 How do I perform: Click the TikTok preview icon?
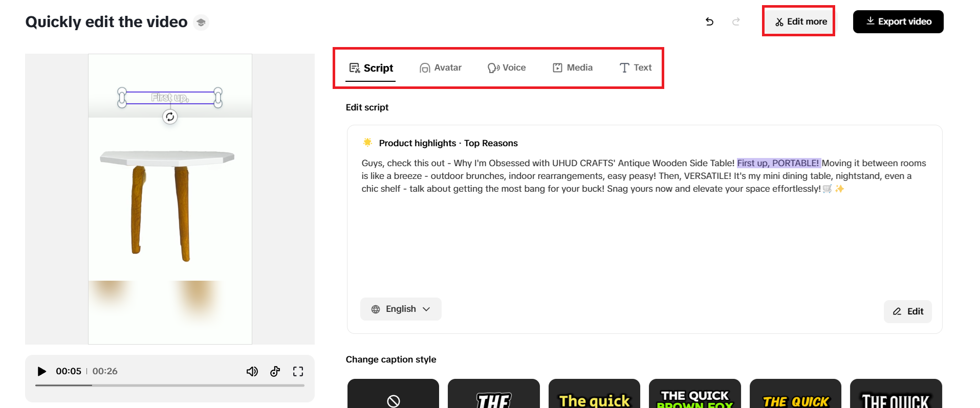pyautogui.click(x=275, y=371)
